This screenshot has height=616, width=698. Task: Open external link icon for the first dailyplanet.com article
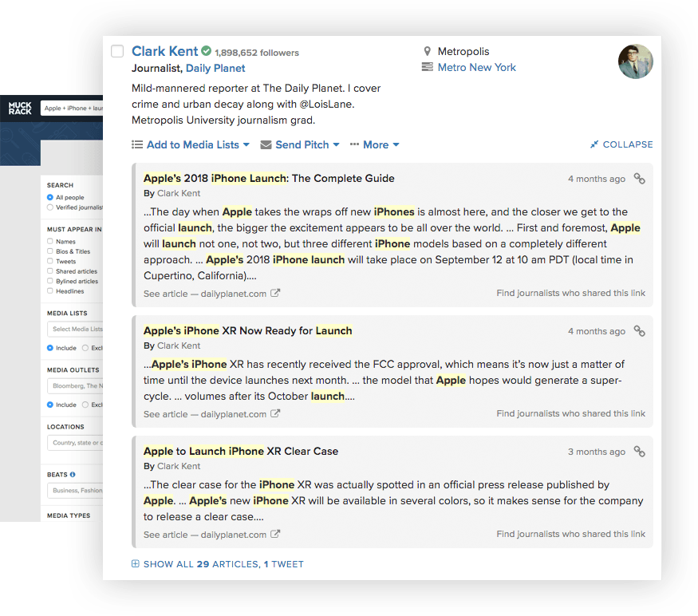[x=275, y=294]
